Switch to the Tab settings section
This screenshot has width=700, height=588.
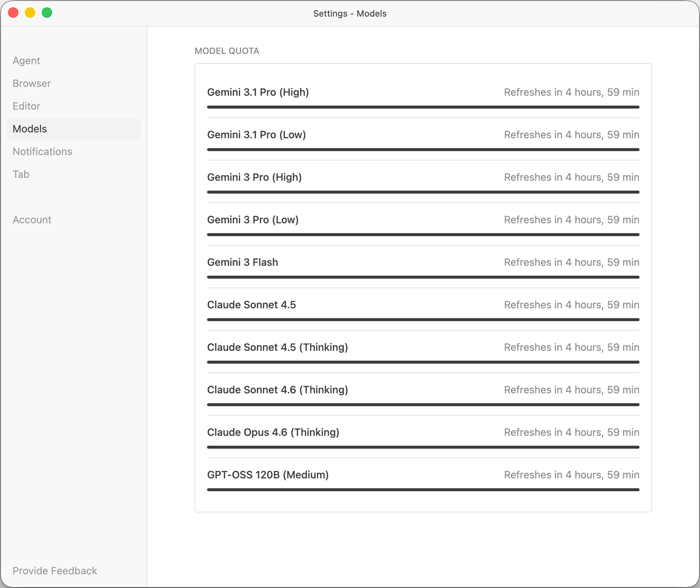click(x=21, y=175)
